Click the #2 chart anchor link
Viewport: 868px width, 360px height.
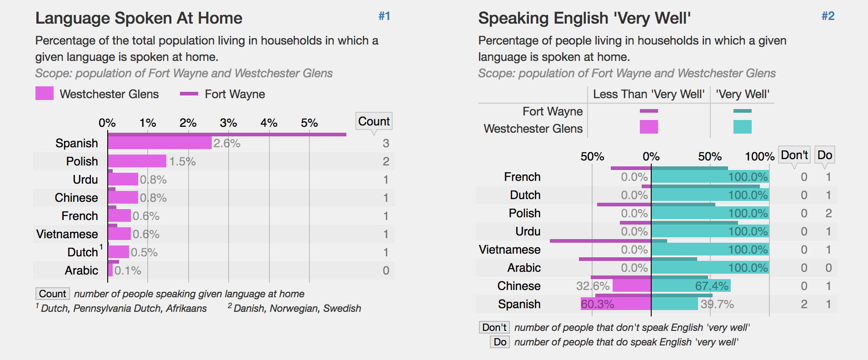point(828,16)
